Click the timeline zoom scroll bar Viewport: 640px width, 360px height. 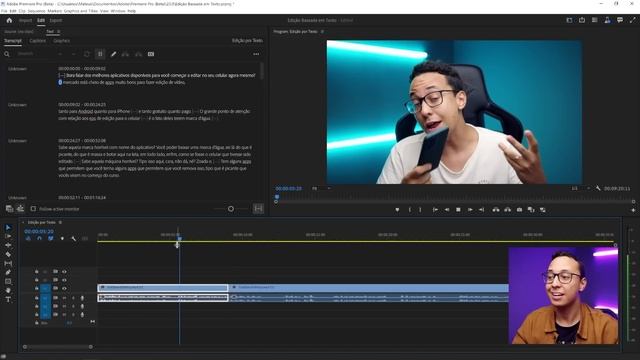click(x=58, y=347)
